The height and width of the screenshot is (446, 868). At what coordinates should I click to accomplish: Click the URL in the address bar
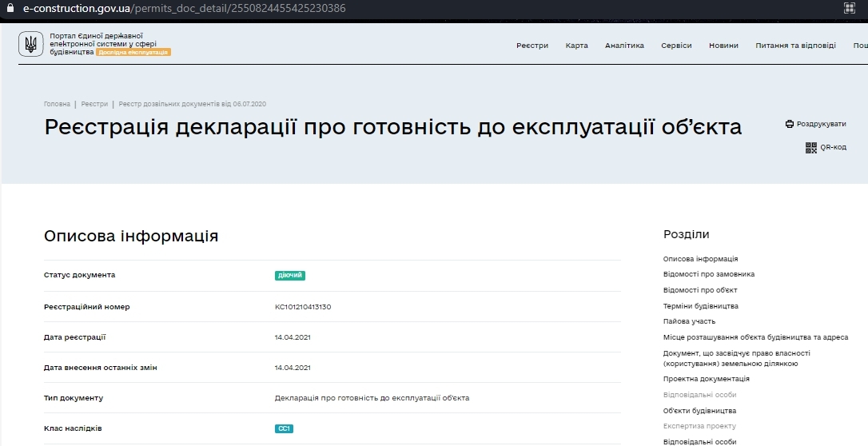pos(185,8)
